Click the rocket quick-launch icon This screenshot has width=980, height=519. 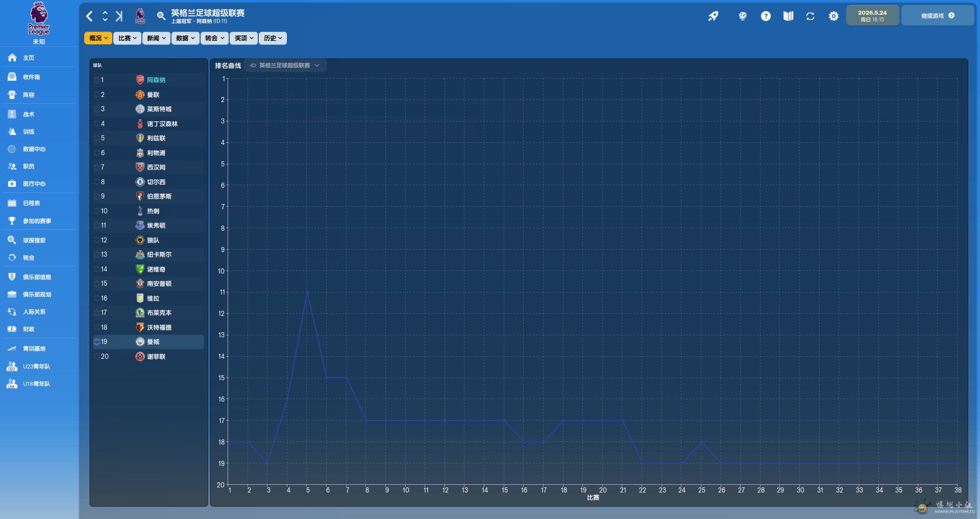click(x=713, y=16)
